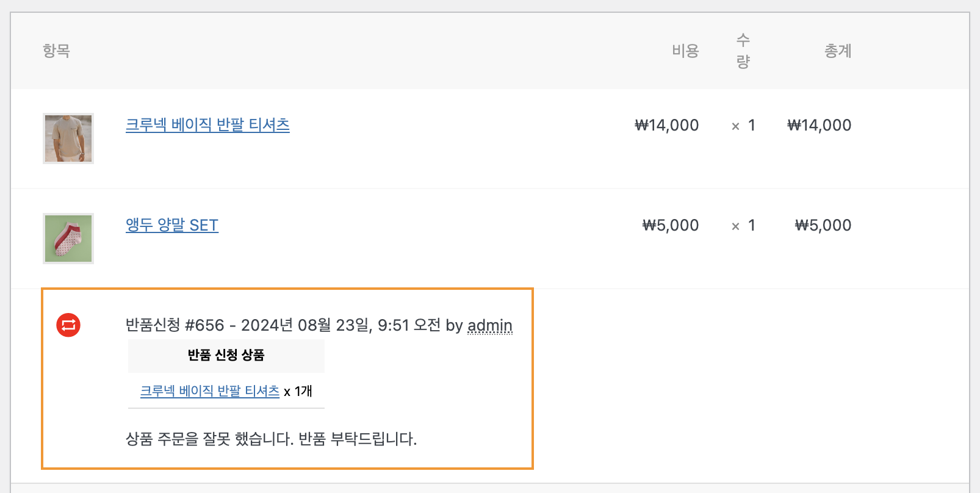This screenshot has height=493, width=980.
Task: Click the ₩5,000 cost of the socks
Action: click(x=671, y=225)
